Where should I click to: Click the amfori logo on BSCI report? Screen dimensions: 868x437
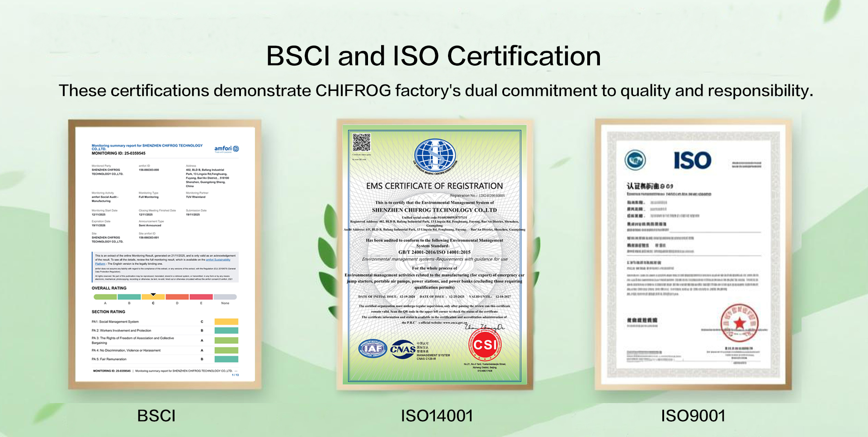[x=226, y=149]
